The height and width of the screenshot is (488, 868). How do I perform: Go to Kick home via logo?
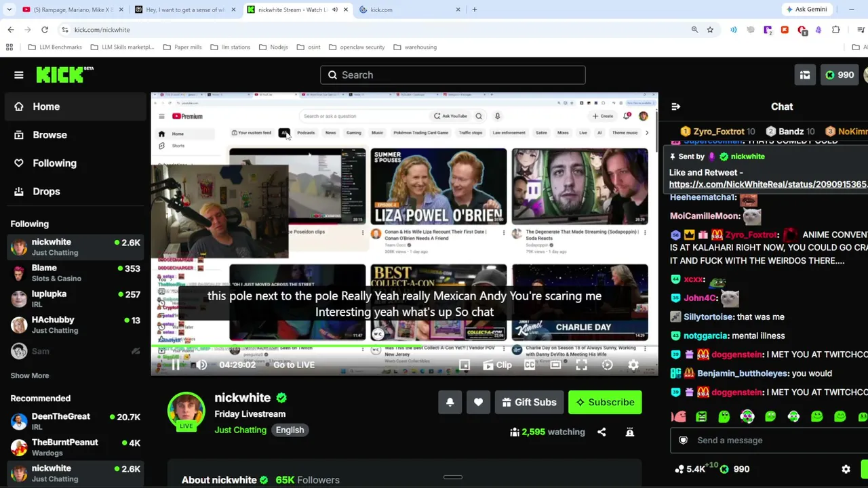64,75
